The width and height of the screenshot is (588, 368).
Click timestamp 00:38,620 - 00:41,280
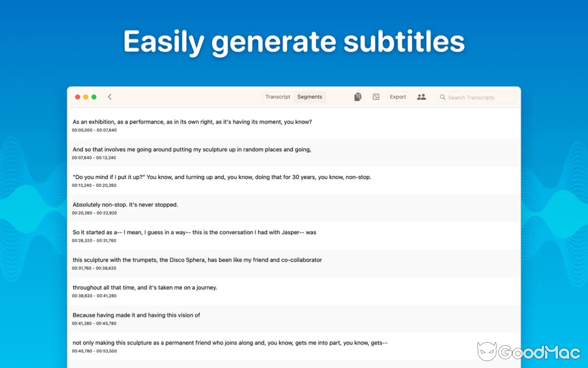coord(94,296)
